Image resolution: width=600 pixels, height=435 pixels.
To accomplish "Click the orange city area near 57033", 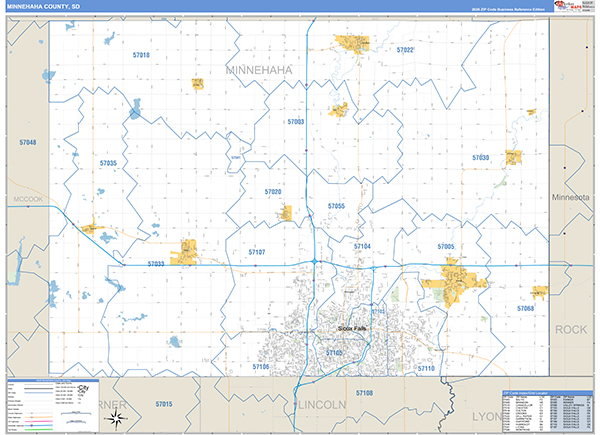I will (x=186, y=253).
